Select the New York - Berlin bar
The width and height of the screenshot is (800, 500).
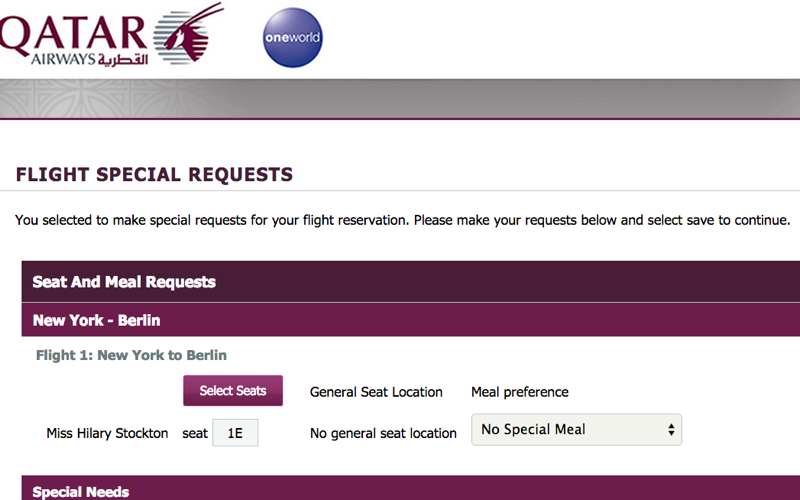pos(411,320)
